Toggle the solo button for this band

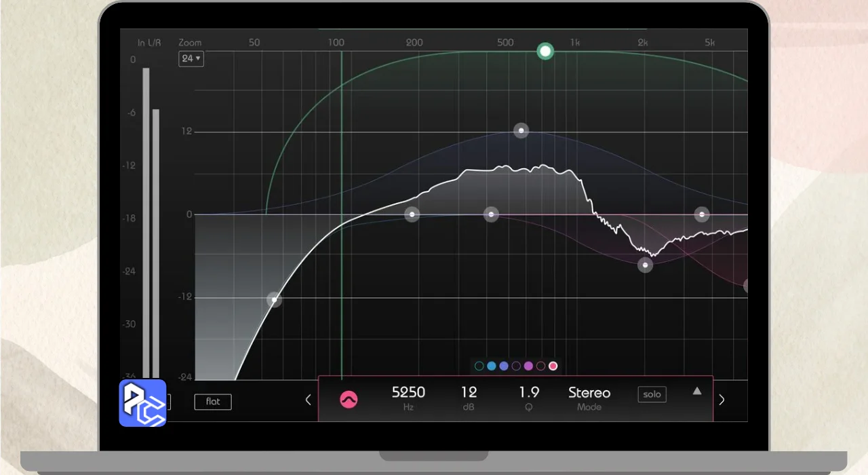pos(652,394)
